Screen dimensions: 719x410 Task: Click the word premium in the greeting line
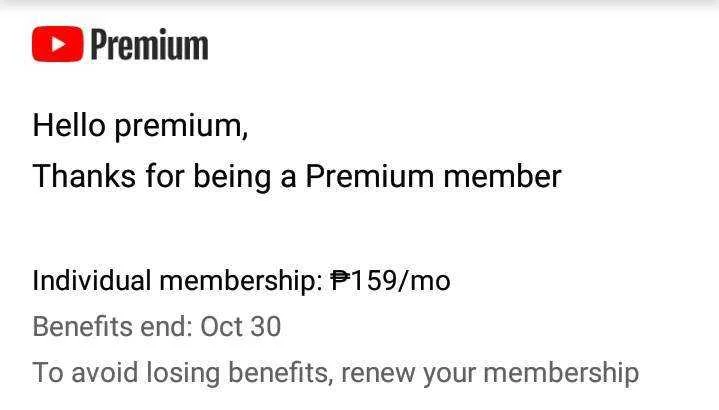tap(181, 127)
